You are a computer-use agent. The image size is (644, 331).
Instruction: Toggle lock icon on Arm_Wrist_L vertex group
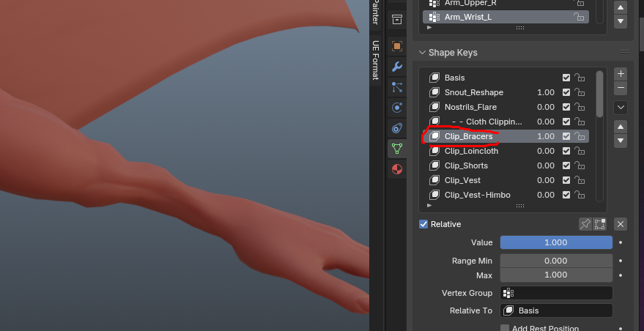tap(579, 17)
